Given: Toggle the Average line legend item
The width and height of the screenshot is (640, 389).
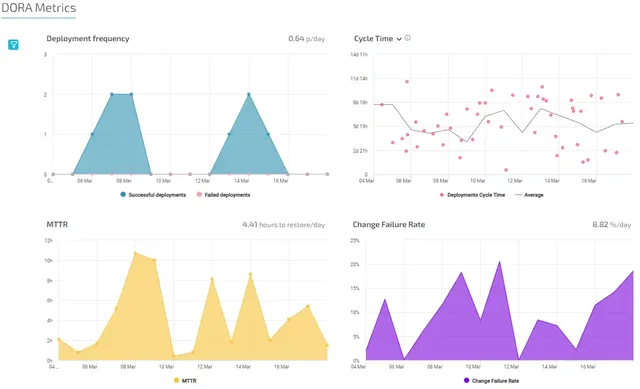Looking at the screenshot, I should (529, 195).
